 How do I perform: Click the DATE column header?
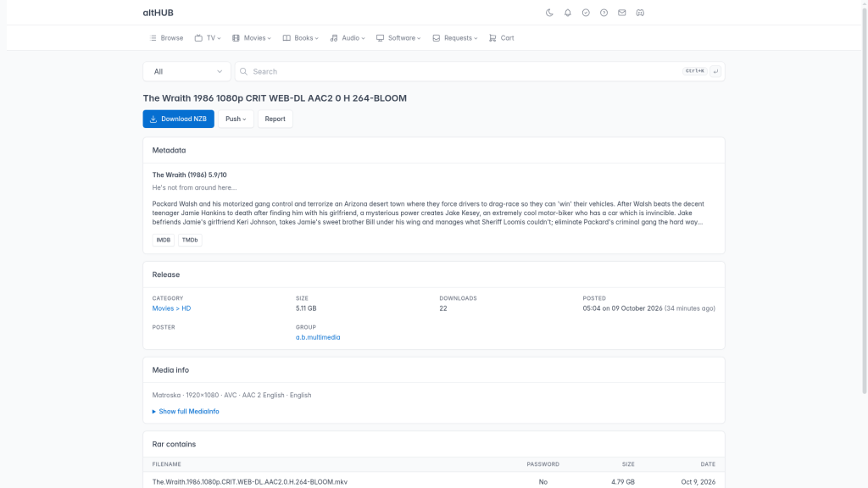(708, 464)
